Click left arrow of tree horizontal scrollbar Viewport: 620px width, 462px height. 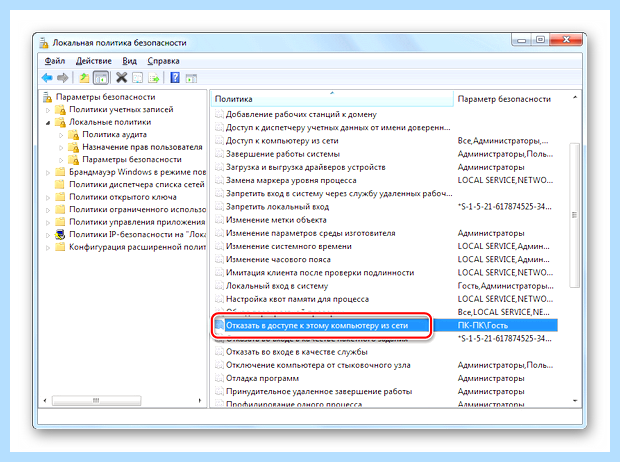(x=45, y=401)
